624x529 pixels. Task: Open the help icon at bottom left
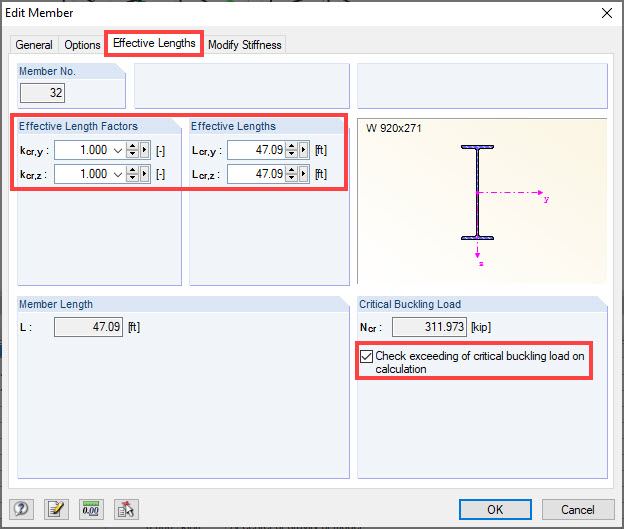21,509
